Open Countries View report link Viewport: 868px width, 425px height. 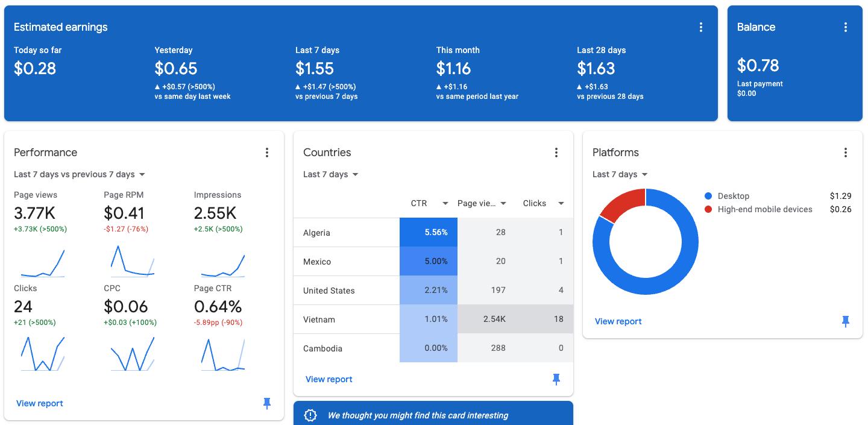tap(329, 379)
